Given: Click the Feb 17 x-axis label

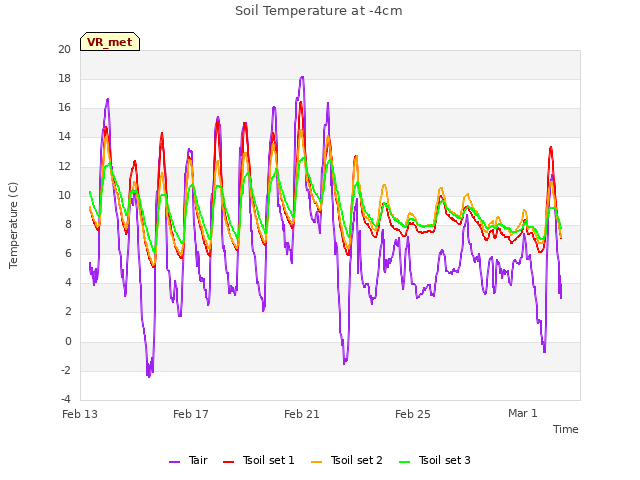Looking at the screenshot, I should [191, 414].
